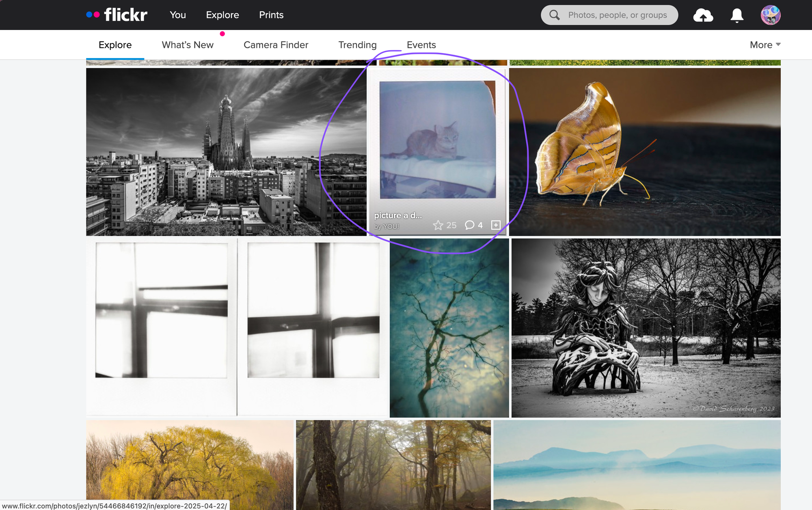Add the cat photo to a gallery
Image resolution: width=812 pixels, height=510 pixels.
[x=496, y=226]
